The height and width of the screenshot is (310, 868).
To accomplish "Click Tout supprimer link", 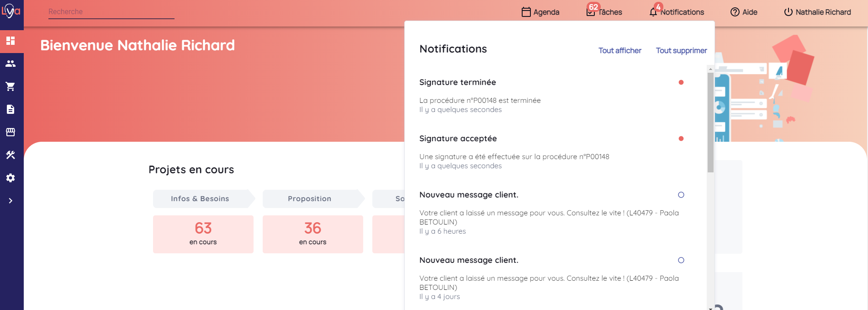I will [x=681, y=50].
